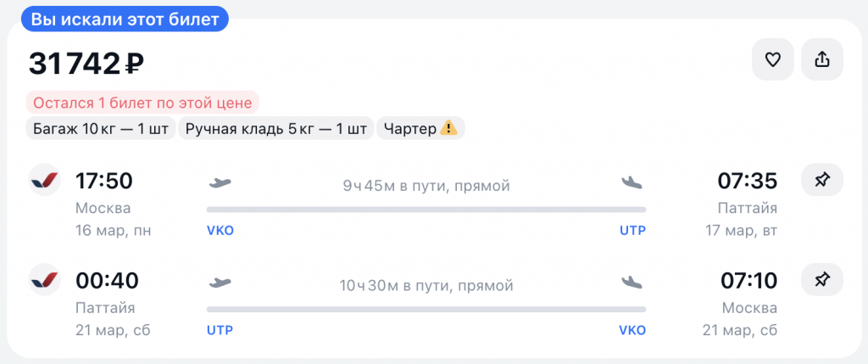Click takeoff plane icon on return flight
This screenshot has height=364, width=868.
[x=220, y=282]
